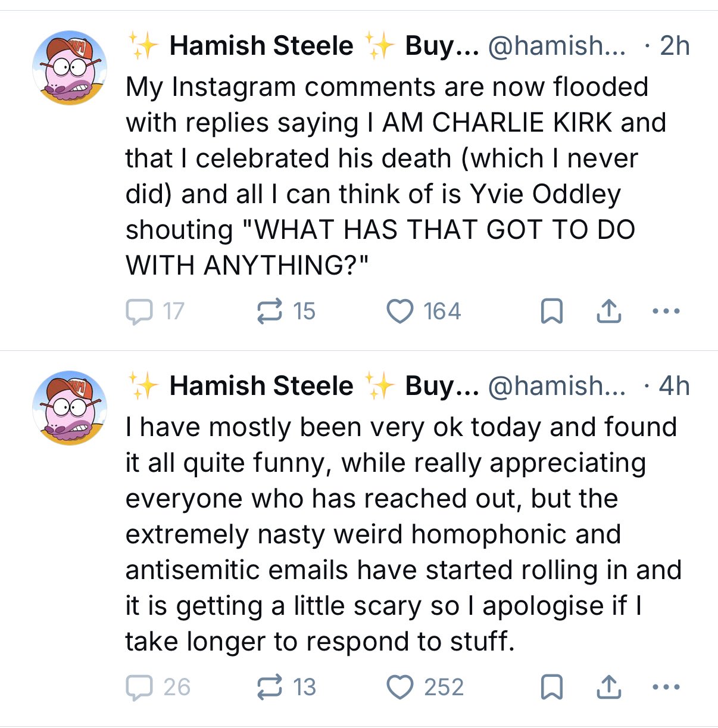Open the 4h timestamp of bottom post
The height and width of the screenshot is (728, 718).
(x=675, y=386)
